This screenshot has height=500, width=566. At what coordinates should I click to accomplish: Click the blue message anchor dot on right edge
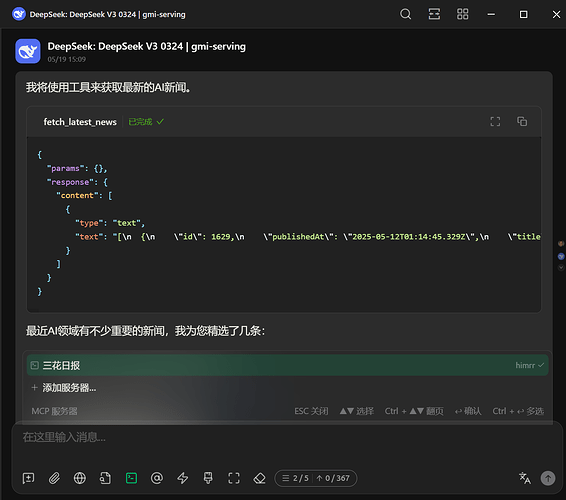[x=561, y=256]
